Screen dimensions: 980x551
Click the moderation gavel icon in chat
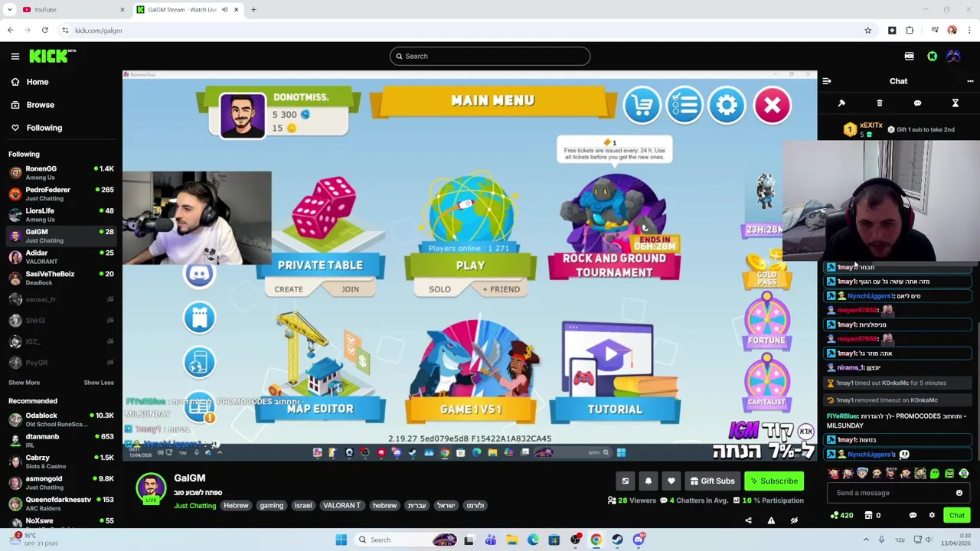pos(841,103)
